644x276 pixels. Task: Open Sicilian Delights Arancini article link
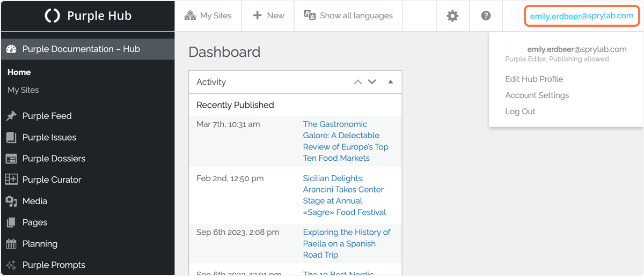(x=345, y=195)
